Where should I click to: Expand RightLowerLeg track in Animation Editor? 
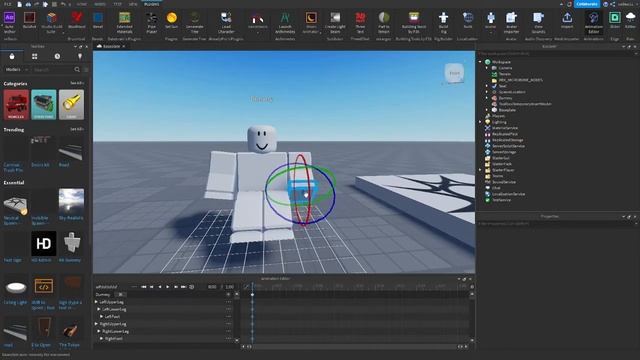point(99,331)
